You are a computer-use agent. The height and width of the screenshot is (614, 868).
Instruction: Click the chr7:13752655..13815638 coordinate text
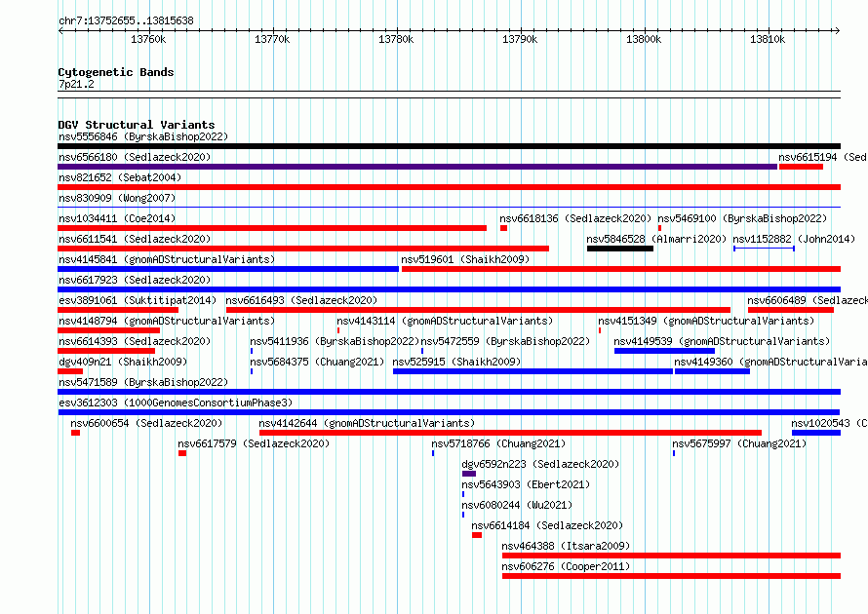pos(126,21)
